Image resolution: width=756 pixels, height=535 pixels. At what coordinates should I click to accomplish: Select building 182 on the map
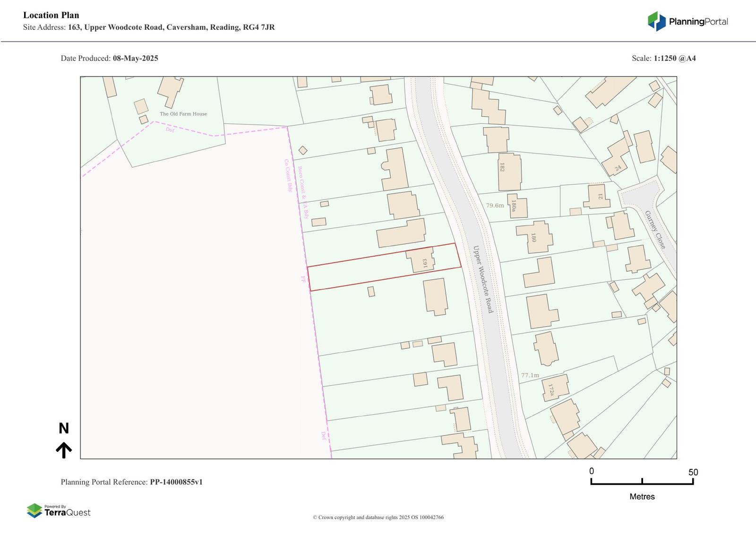coord(509,172)
